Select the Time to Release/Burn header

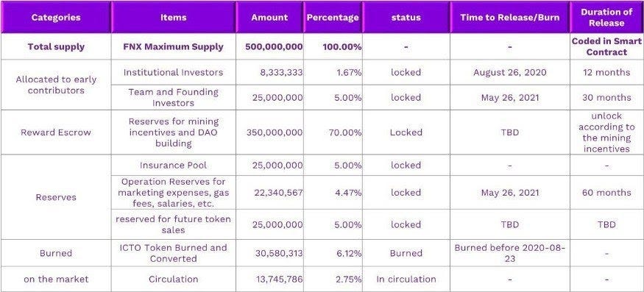coord(510,17)
